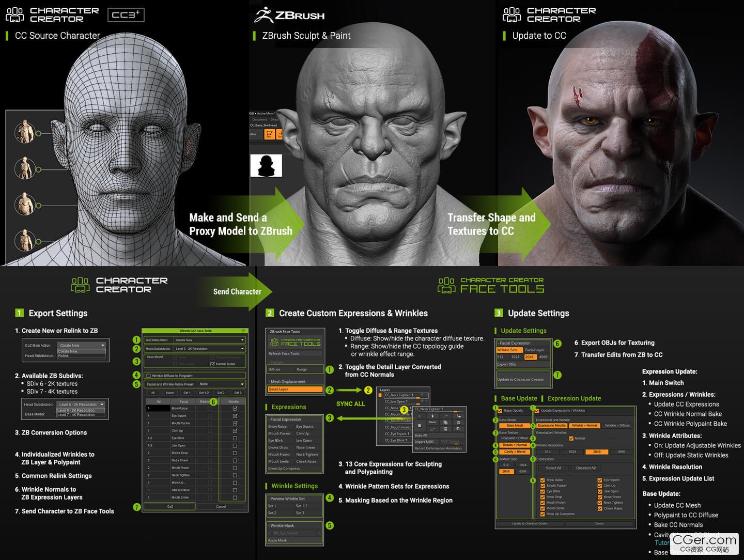Toggle the Diffuse texture button in ZBrush Face Tools
This screenshot has height=560, width=744.
[x=281, y=369]
